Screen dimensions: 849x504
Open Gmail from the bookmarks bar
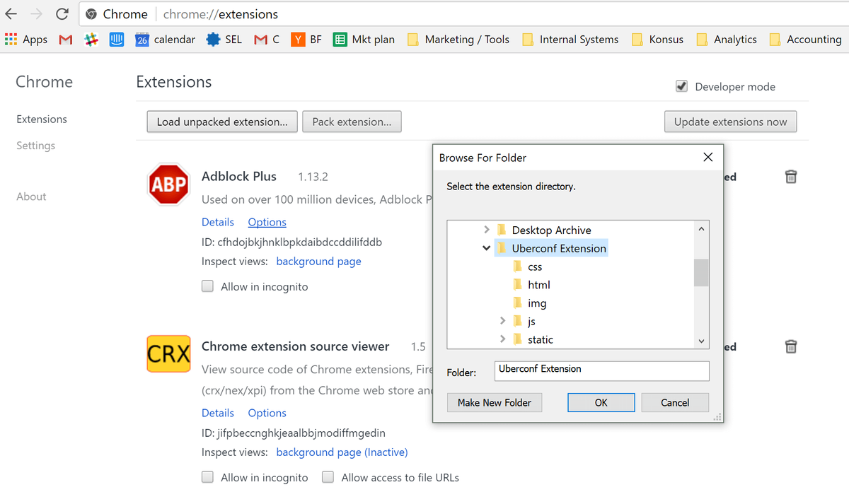65,40
